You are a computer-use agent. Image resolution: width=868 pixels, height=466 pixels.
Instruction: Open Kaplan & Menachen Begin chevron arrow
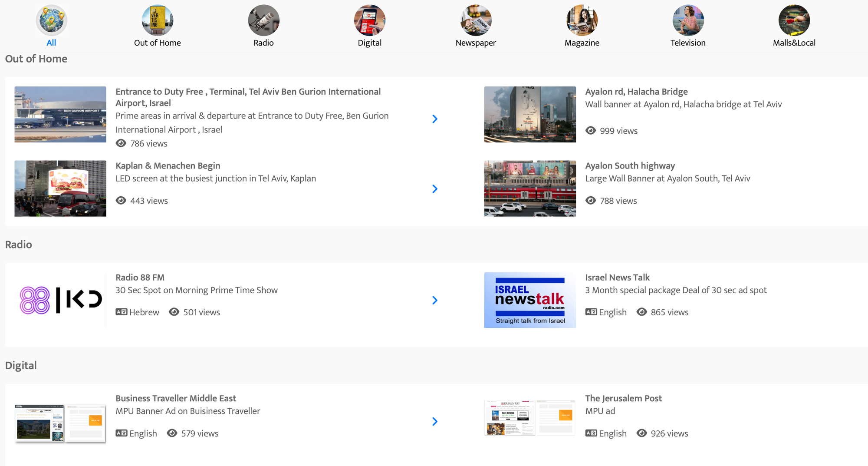click(x=435, y=188)
